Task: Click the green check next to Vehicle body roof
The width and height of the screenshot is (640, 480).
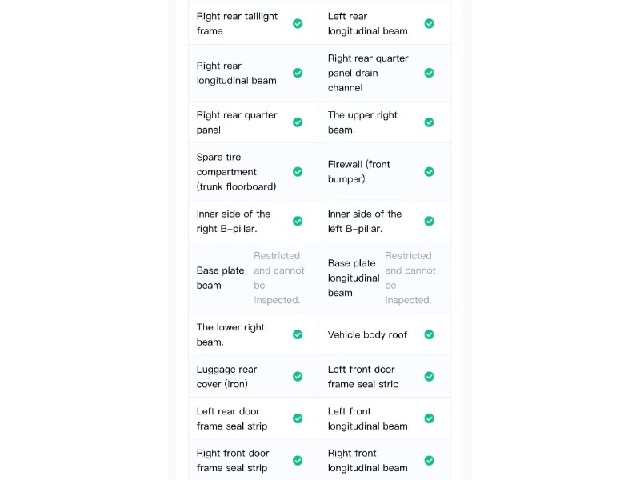Action: (429, 335)
